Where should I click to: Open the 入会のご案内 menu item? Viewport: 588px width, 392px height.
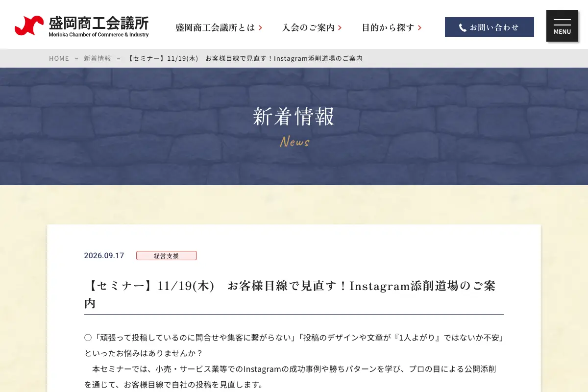pos(312,27)
